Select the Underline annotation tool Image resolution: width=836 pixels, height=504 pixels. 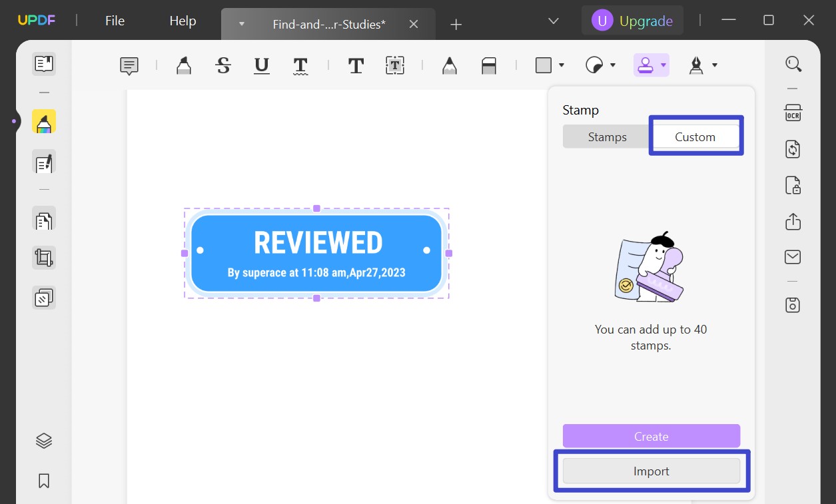[x=261, y=65]
